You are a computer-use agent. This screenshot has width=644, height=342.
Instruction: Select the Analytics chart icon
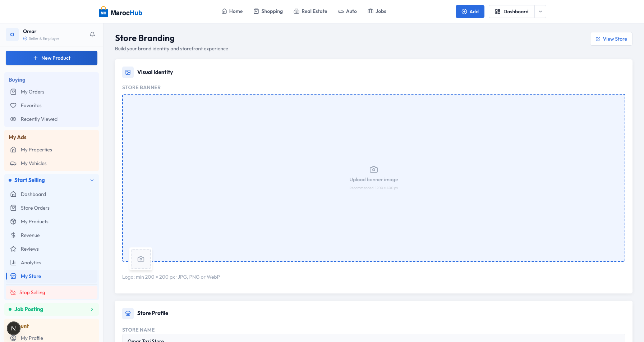13,263
